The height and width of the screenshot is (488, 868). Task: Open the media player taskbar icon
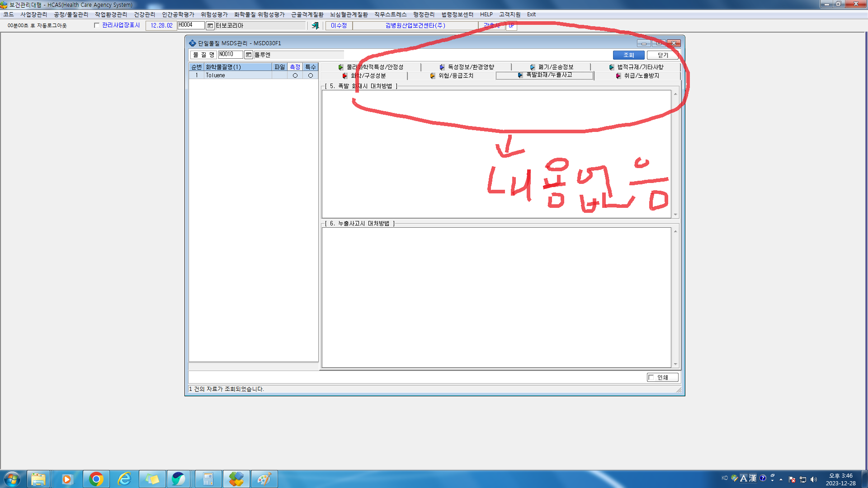[x=67, y=479]
